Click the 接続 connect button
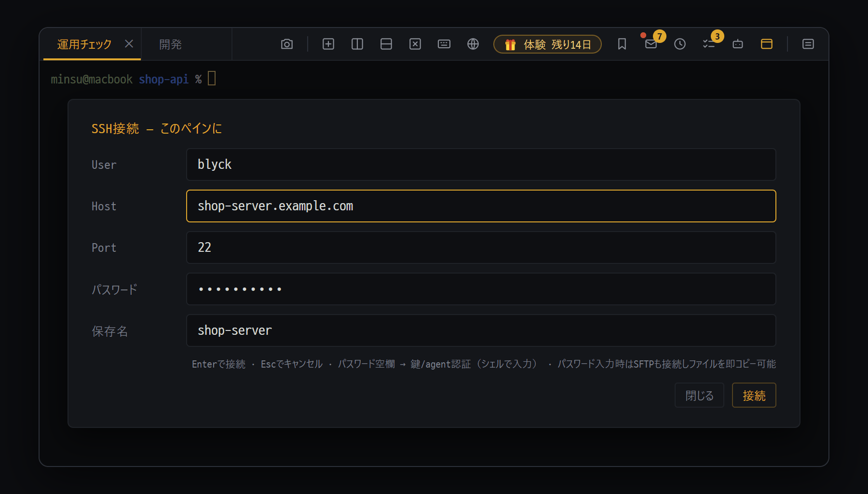The image size is (868, 494). point(754,395)
